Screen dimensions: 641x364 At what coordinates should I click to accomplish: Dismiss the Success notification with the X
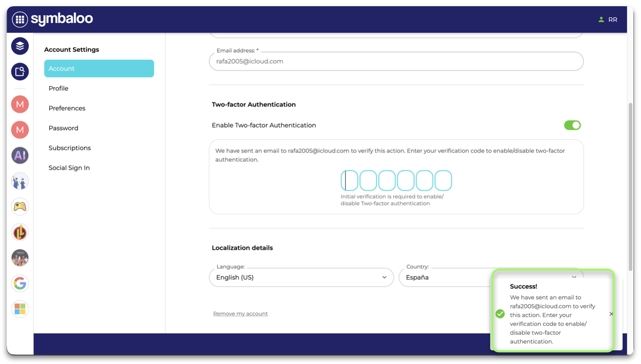(611, 314)
